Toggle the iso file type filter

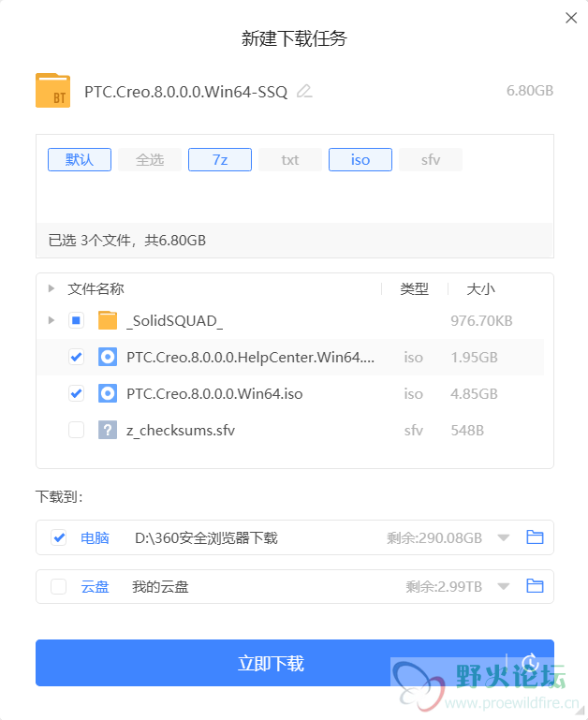[360, 160]
